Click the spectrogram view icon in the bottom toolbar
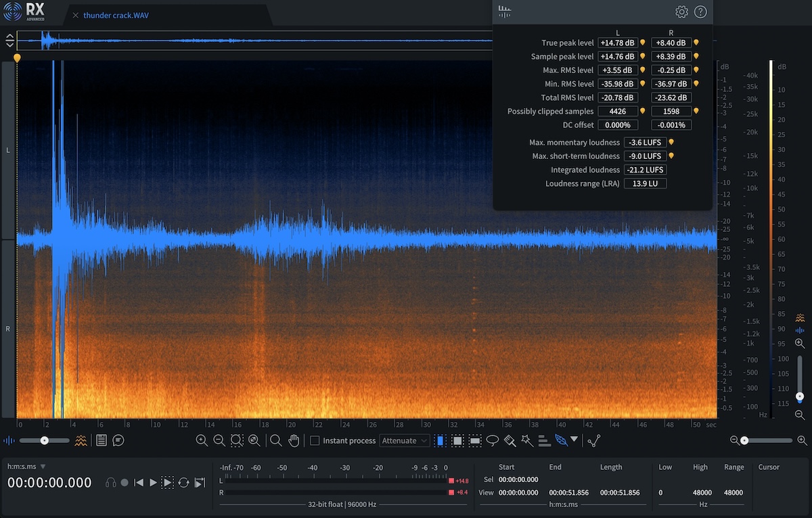This screenshot has height=518, width=812. point(81,440)
